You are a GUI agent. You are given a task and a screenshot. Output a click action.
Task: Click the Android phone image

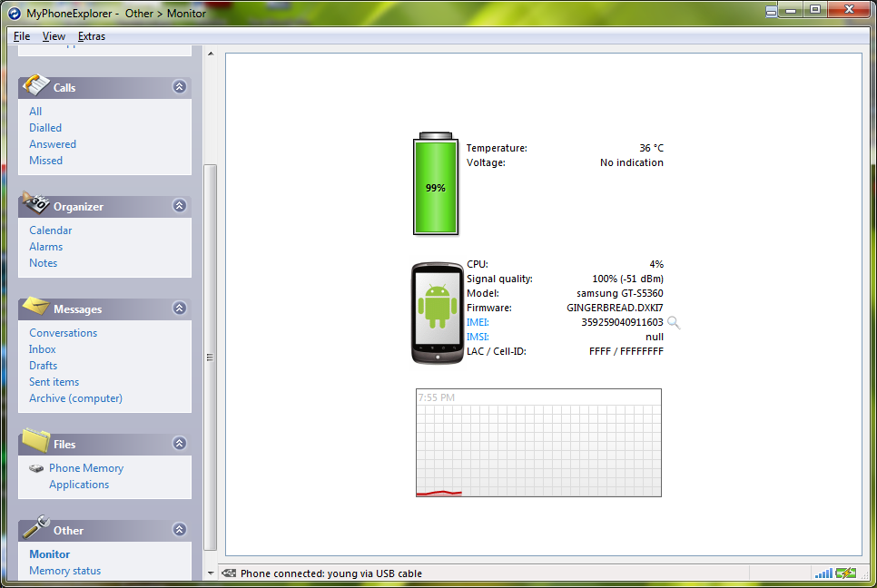(x=438, y=313)
